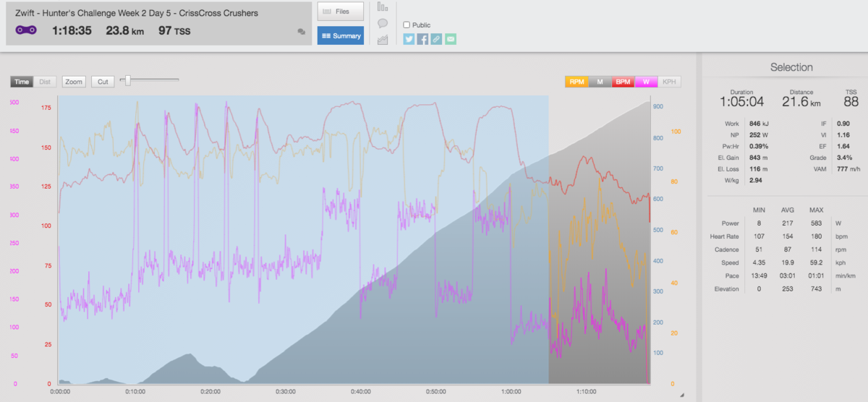
Task: Open the Files button
Action: [340, 12]
